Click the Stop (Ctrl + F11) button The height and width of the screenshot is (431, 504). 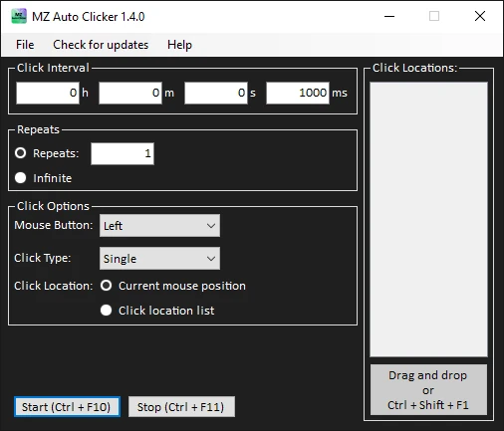click(181, 407)
